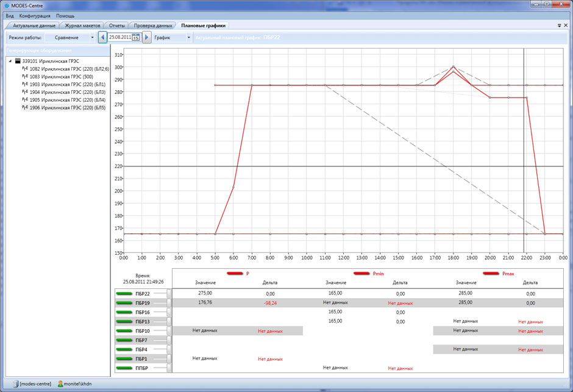Click the green line swatch of ПБР1

124,358
